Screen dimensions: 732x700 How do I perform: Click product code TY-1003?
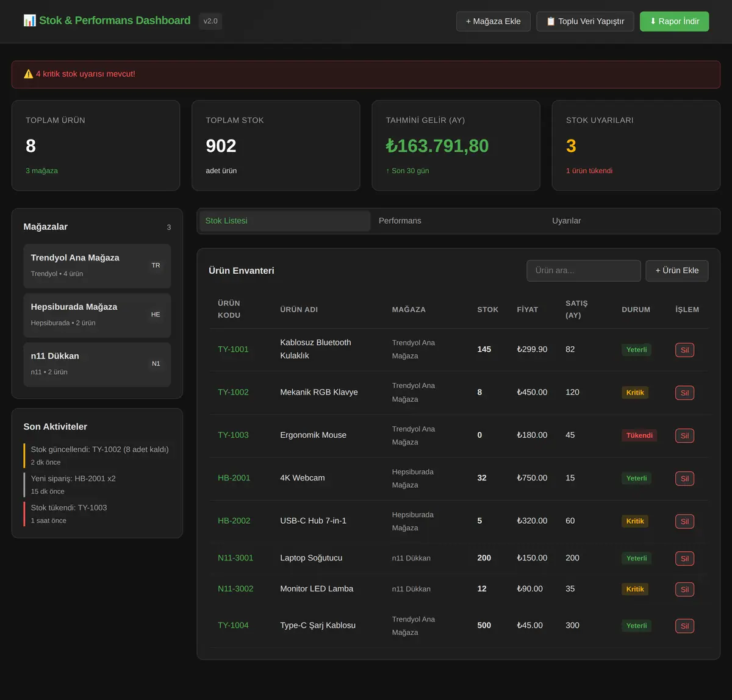[233, 435]
